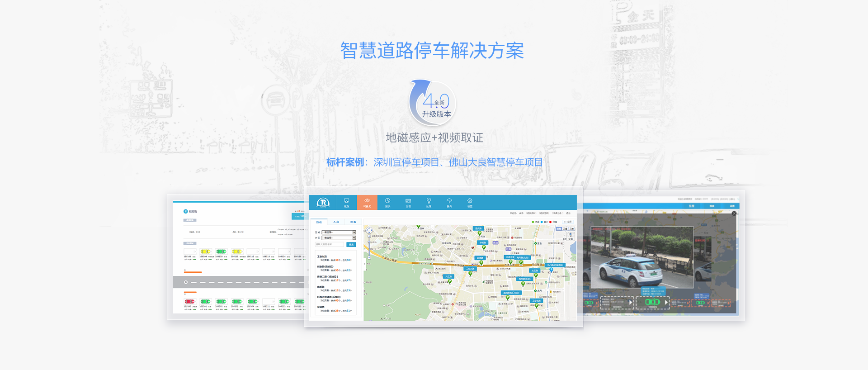868x370 pixels.
Task: Click the panorama 全景 icon on the map
Action: tap(571, 236)
